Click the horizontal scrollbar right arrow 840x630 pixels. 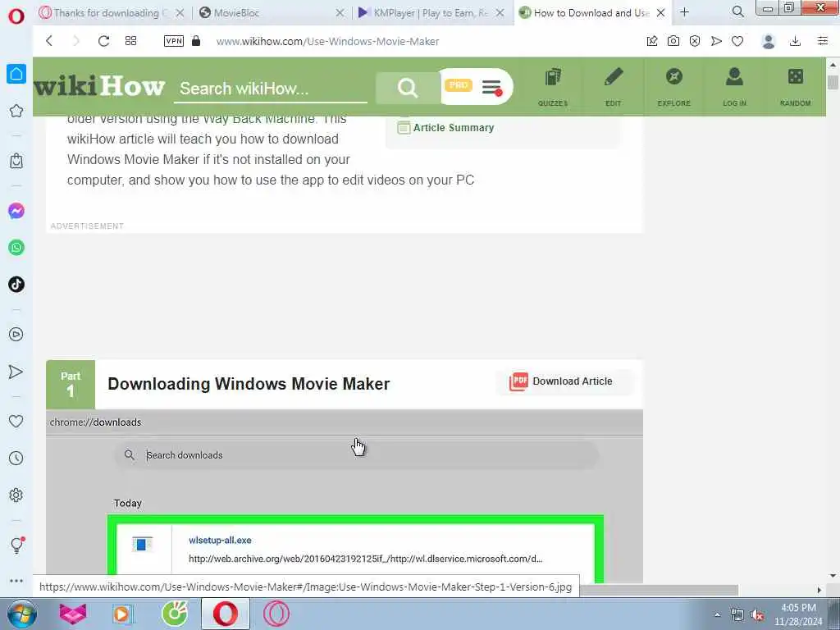coord(819,590)
